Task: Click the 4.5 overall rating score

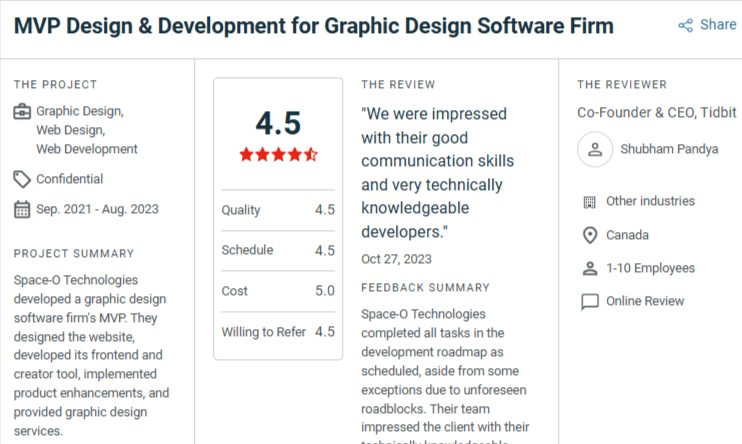Action: coord(278,123)
